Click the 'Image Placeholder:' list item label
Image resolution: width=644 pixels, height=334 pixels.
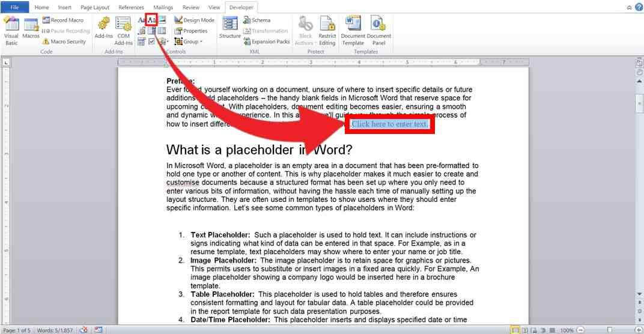tap(223, 261)
